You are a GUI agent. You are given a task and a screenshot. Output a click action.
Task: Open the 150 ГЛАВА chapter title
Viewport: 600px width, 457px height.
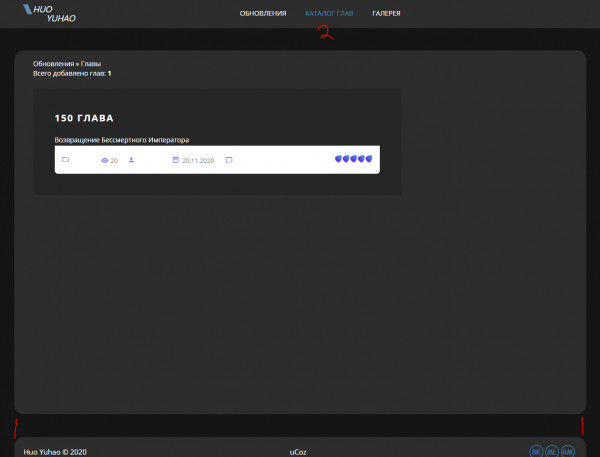[84, 118]
